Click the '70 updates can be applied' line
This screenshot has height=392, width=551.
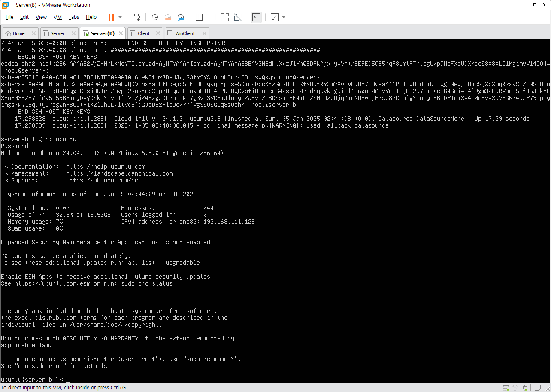pyautogui.click(x=66, y=256)
